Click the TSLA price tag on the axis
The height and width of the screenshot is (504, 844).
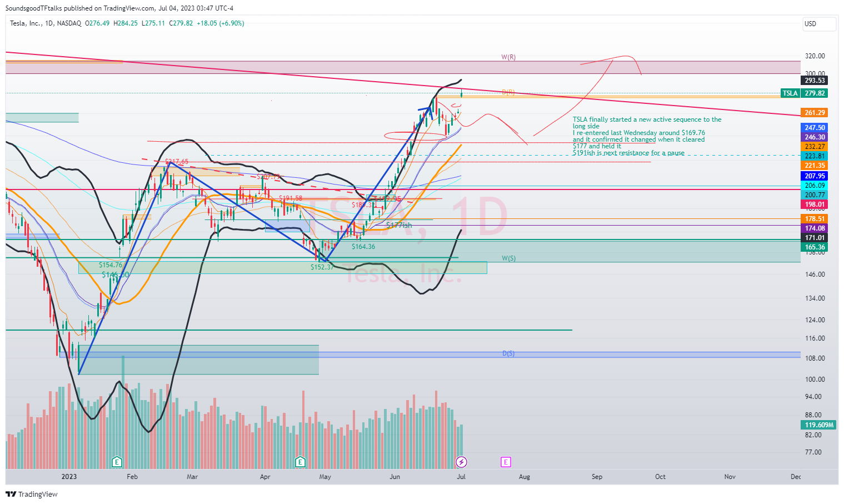[x=790, y=93]
